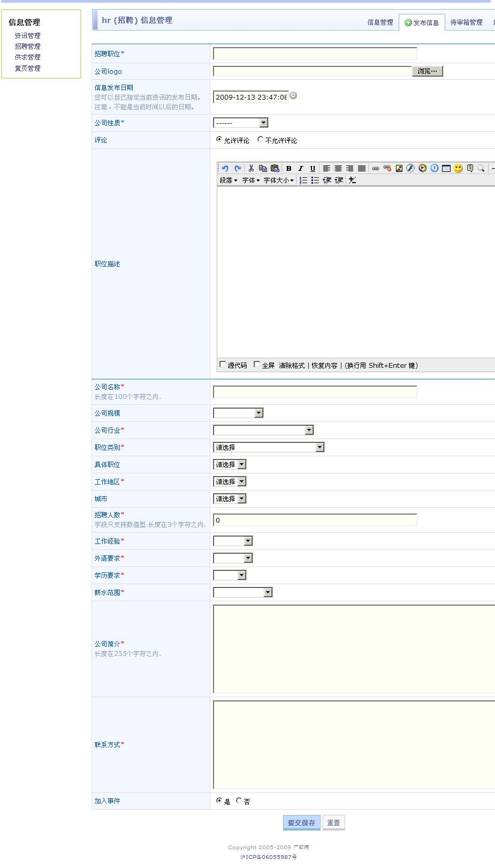Viewport: 495px width, 868px height.
Task: Open 招聘管理 in sidebar
Action: coord(27,47)
